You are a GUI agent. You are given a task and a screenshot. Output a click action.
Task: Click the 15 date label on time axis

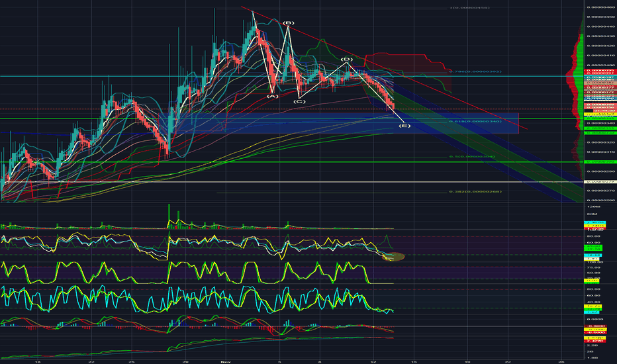coord(414,361)
